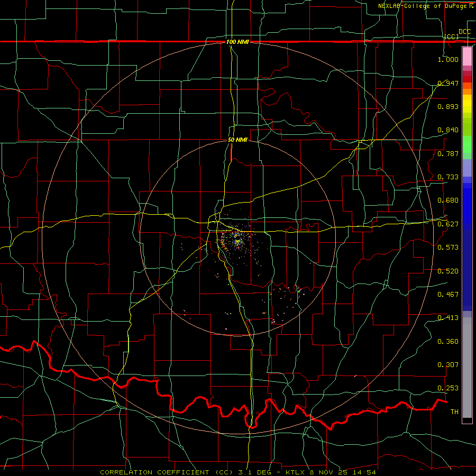Screen dimensions: 476x476
Task: Click the 0.573 legend value
Action: click(x=448, y=248)
